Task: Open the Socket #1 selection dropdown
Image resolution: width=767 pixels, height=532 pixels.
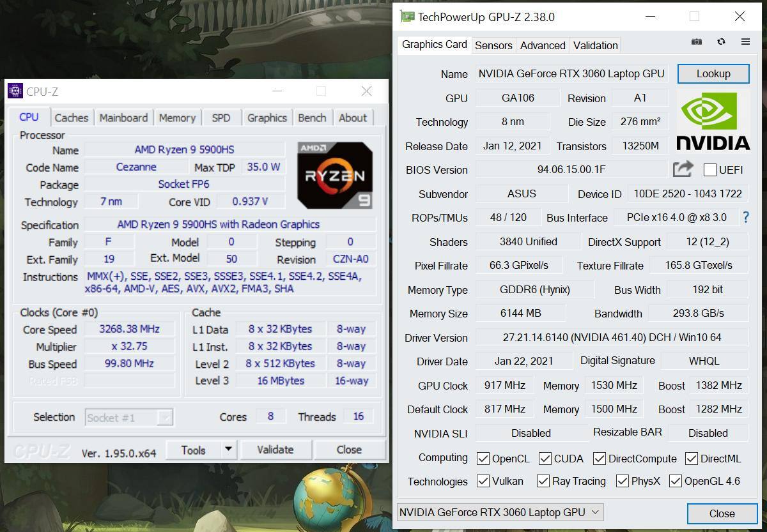Action: (x=129, y=418)
